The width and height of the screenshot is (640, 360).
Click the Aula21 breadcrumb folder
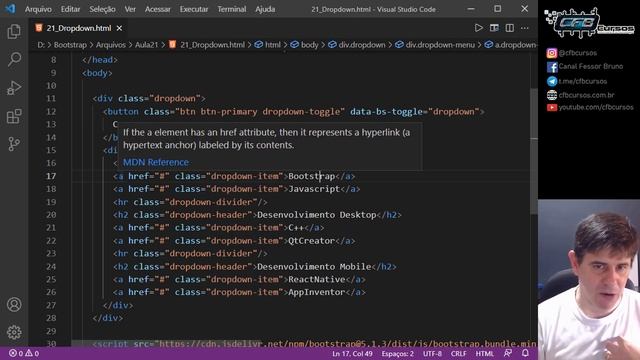tap(147, 45)
